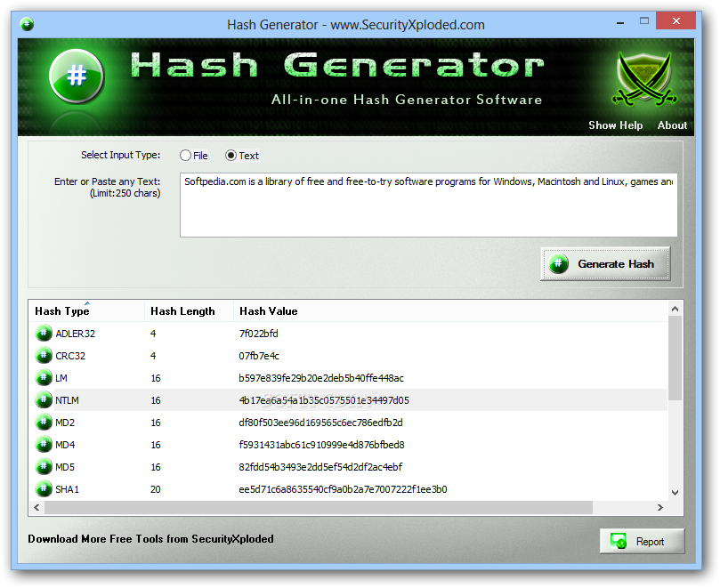Select the NTLM hash type name
Image resolution: width=720 pixels, height=588 pixels.
pyautogui.click(x=67, y=400)
